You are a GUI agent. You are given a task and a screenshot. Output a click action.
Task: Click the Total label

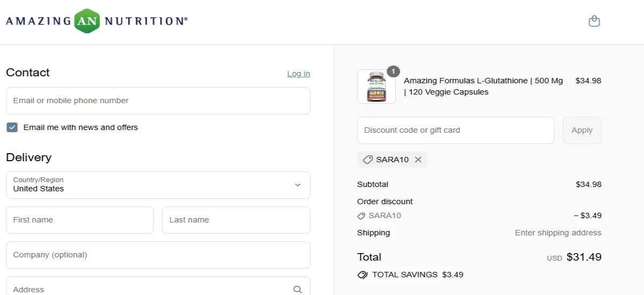tap(369, 257)
